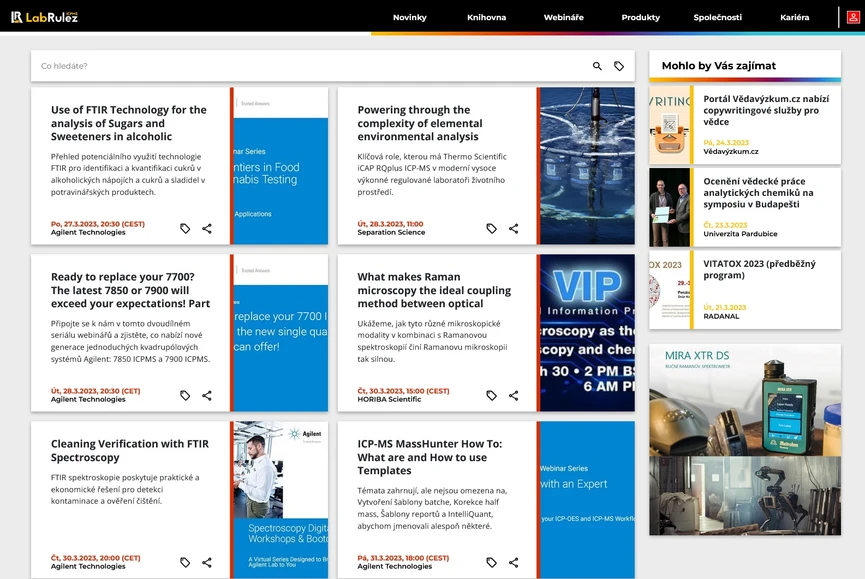Viewport: 865px width, 579px height.
Task: Click the Food Cannabis Testing thumbnail
Action: point(281,165)
